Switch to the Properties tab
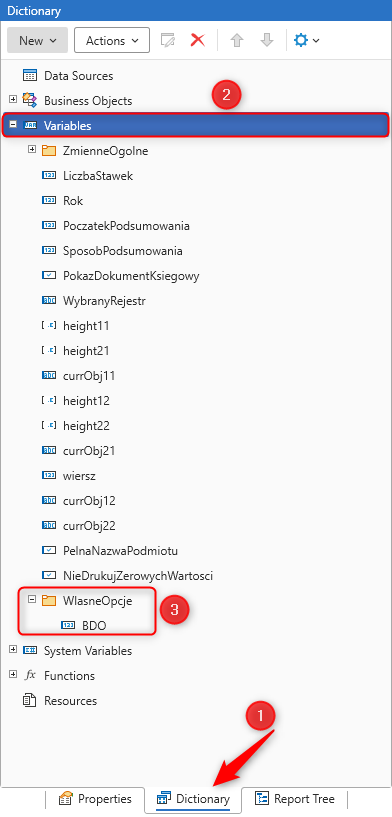This screenshot has height=817, width=392. [95, 798]
